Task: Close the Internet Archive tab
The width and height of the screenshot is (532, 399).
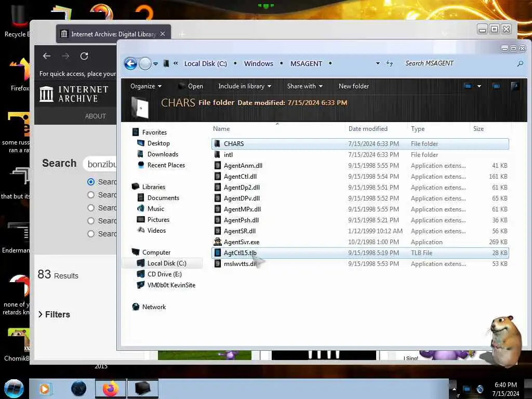Action: (x=163, y=34)
